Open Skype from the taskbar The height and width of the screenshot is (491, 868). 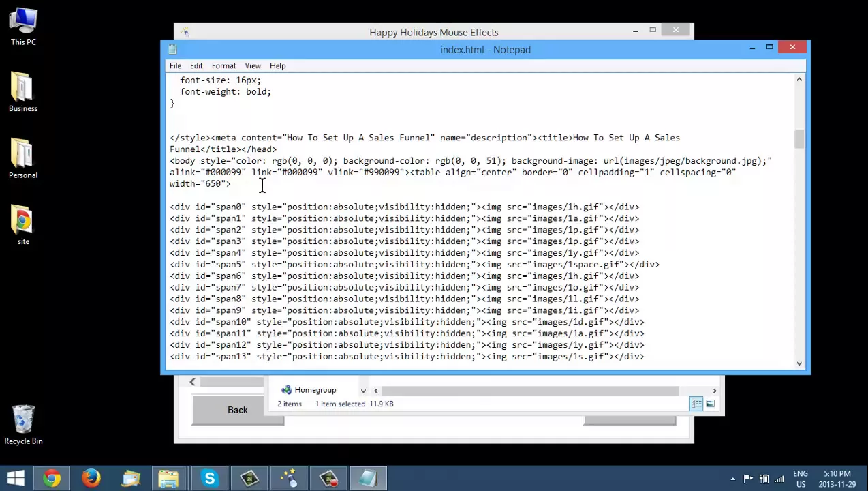point(209,478)
